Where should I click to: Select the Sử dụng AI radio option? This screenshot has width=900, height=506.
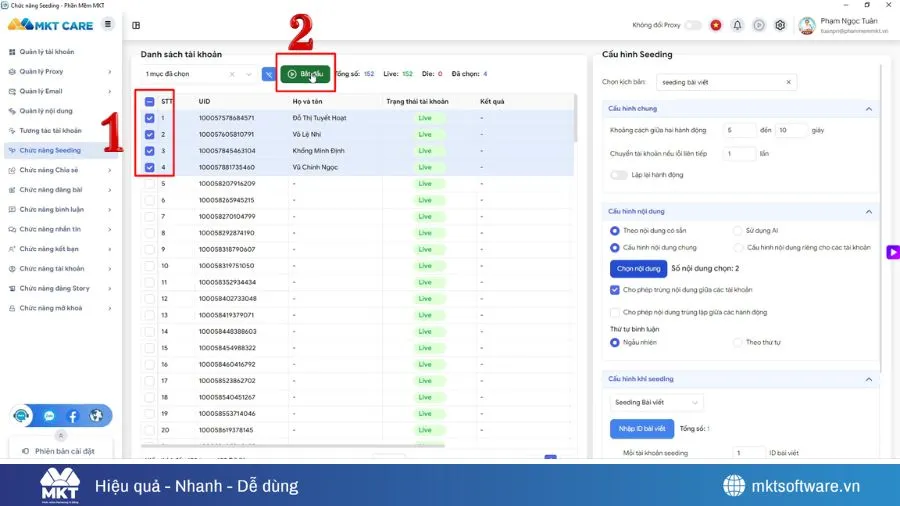(x=737, y=231)
